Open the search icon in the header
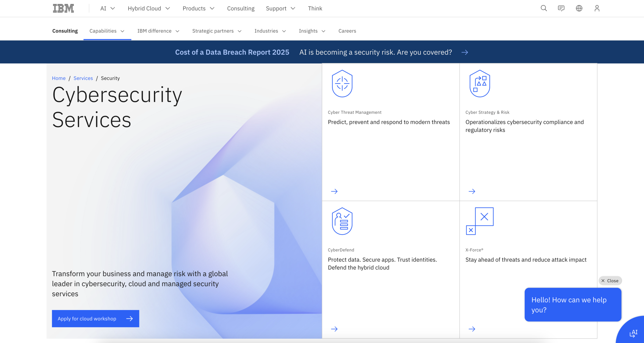Image resolution: width=644 pixels, height=343 pixels. (x=544, y=8)
